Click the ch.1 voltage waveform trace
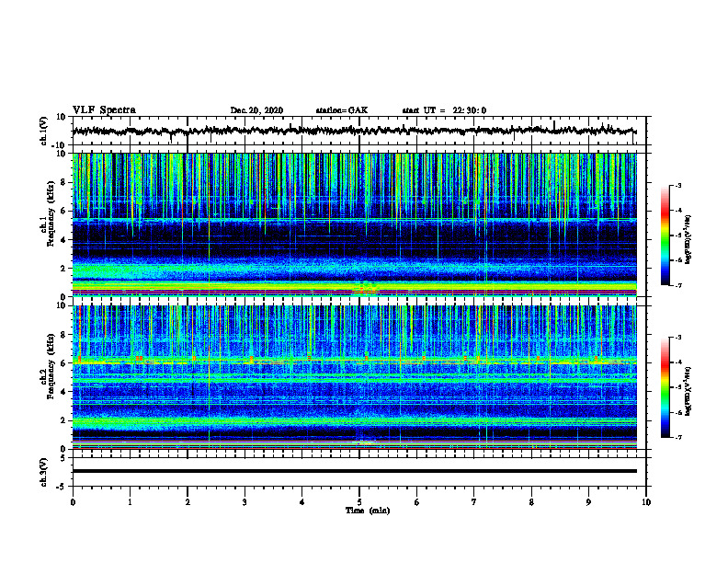728x563 pixels. click(354, 131)
